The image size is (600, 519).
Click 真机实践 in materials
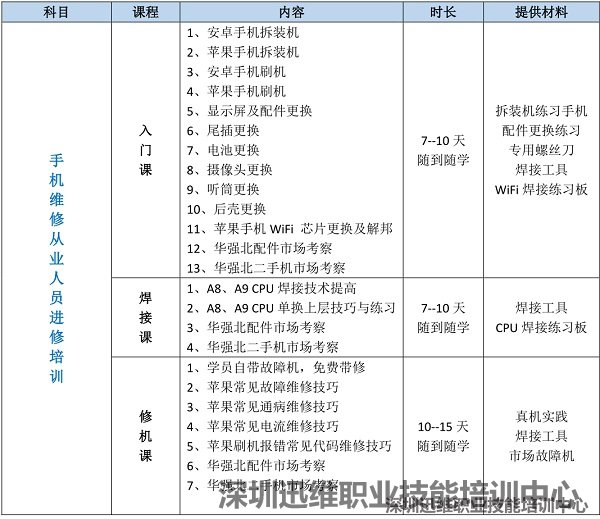coord(541,416)
